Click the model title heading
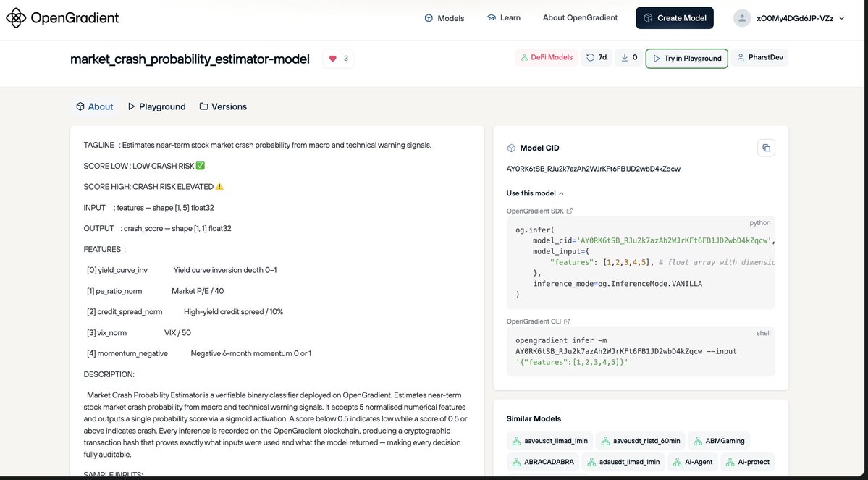Viewport: 868px width, 480px height. 190,59
